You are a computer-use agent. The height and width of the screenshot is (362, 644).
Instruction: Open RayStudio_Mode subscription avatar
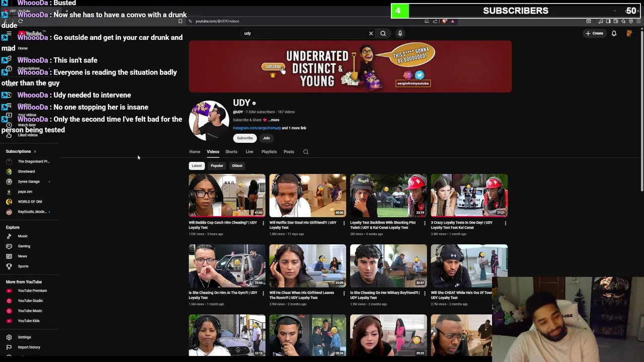(x=9, y=212)
